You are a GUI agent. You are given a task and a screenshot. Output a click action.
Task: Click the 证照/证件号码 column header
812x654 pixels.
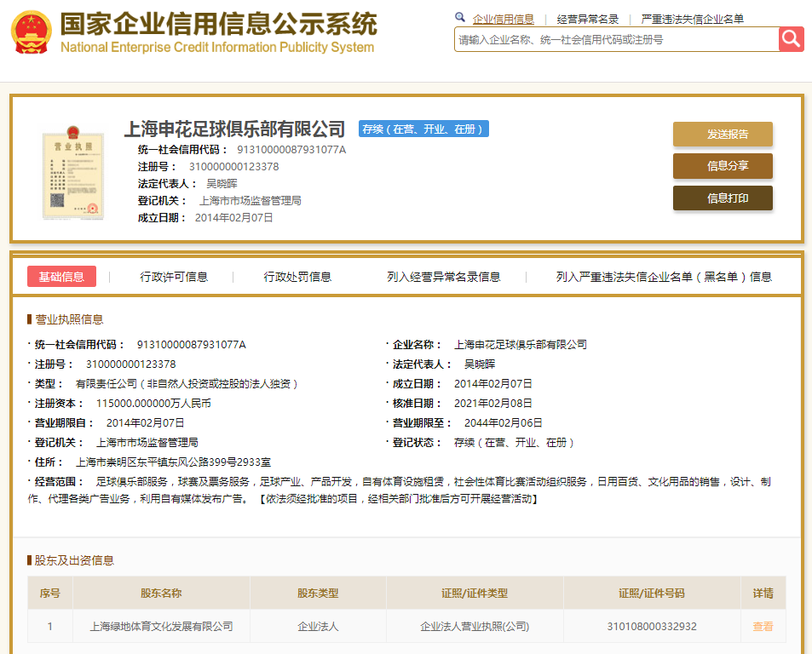pyautogui.click(x=652, y=593)
